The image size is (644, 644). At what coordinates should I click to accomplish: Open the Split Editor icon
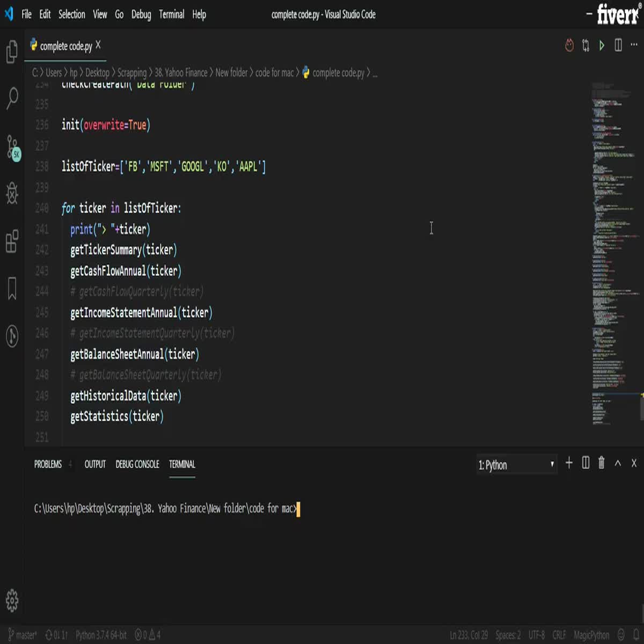click(x=618, y=46)
